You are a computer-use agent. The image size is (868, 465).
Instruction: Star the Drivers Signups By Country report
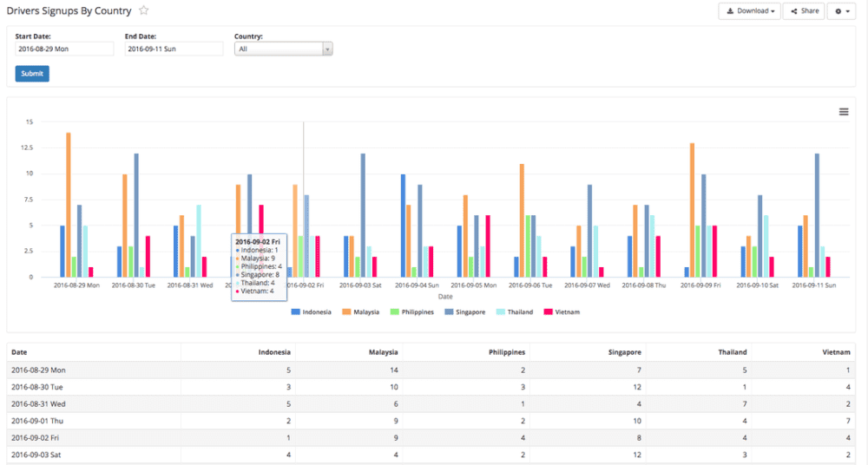(144, 11)
